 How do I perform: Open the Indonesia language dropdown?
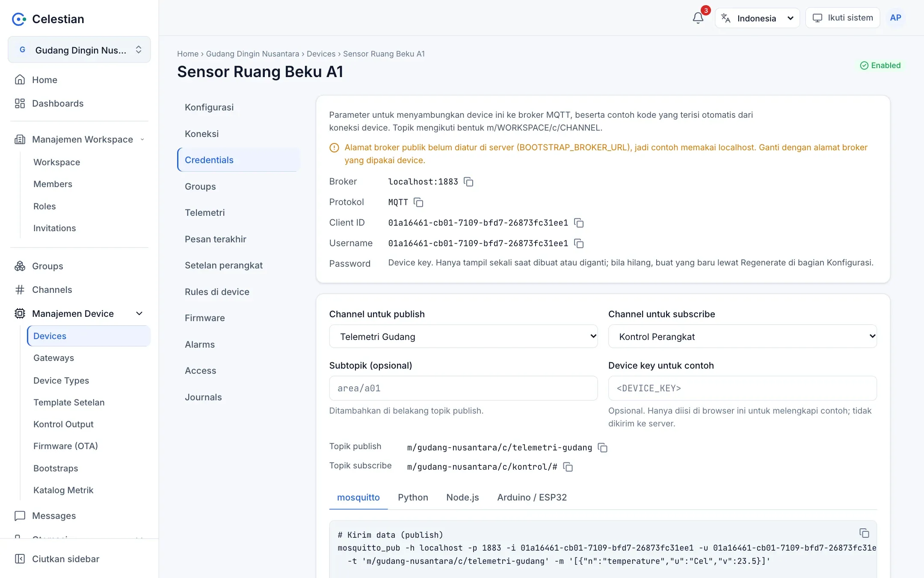pyautogui.click(x=757, y=18)
